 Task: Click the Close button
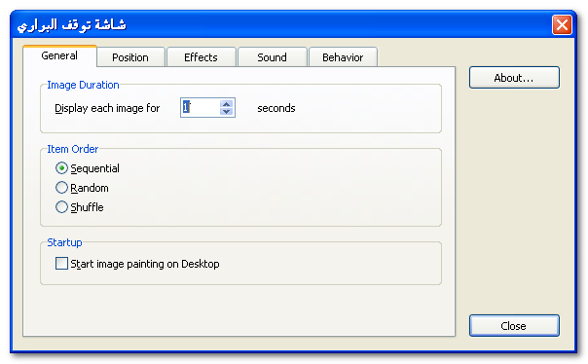pyautogui.click(x=514, y=325)
